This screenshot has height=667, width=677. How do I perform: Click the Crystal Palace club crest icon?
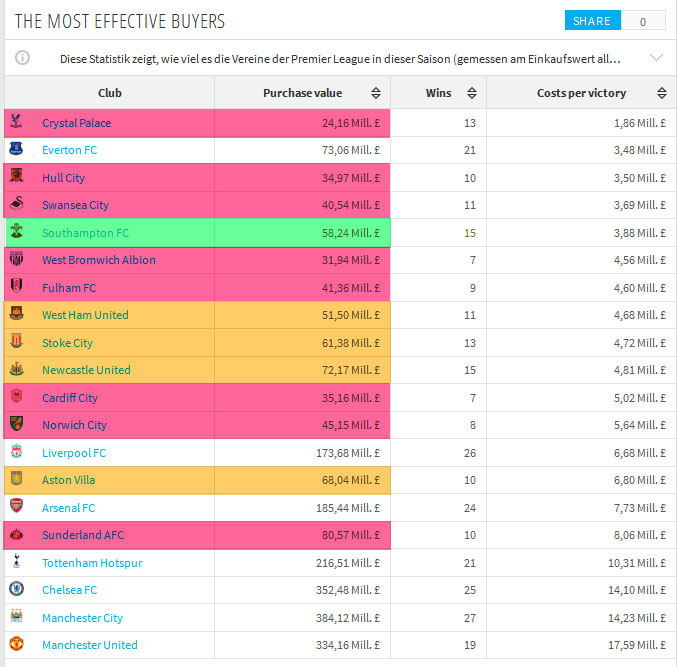pyautogui.click(x=16, y=121)
